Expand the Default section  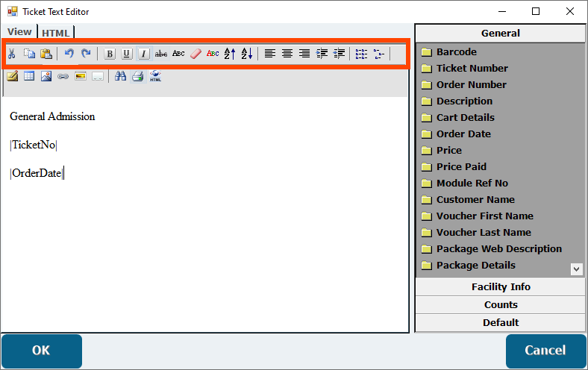[500, 323]
